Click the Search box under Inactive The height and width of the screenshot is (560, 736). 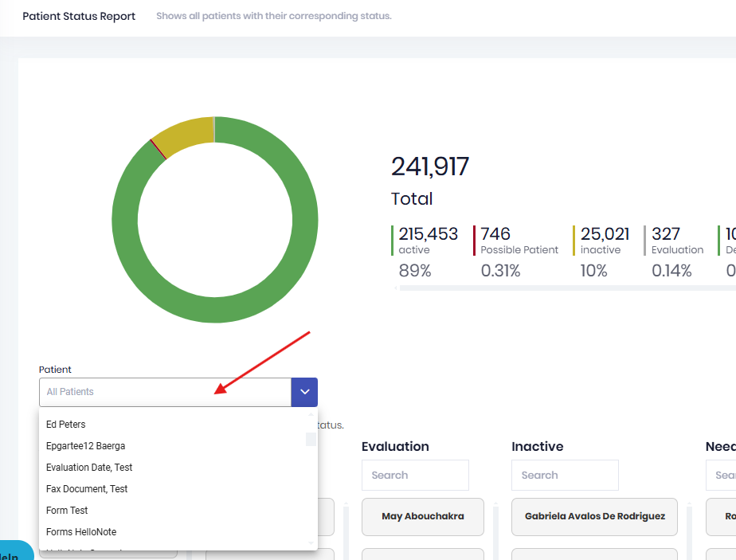point(565,475)
